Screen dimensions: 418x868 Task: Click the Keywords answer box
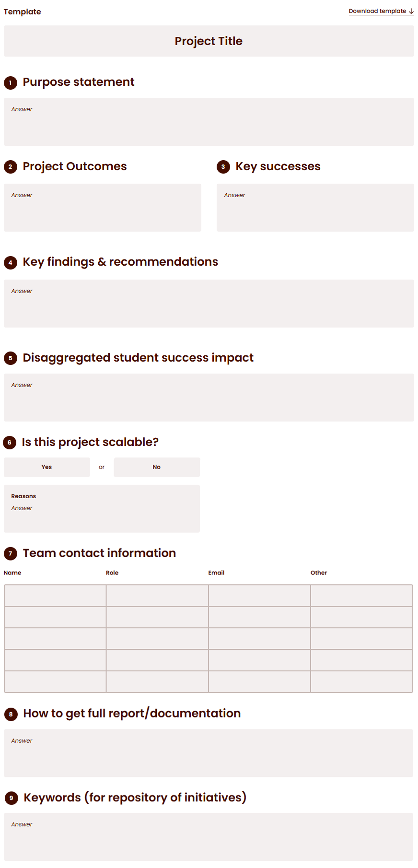coord(209,837)
